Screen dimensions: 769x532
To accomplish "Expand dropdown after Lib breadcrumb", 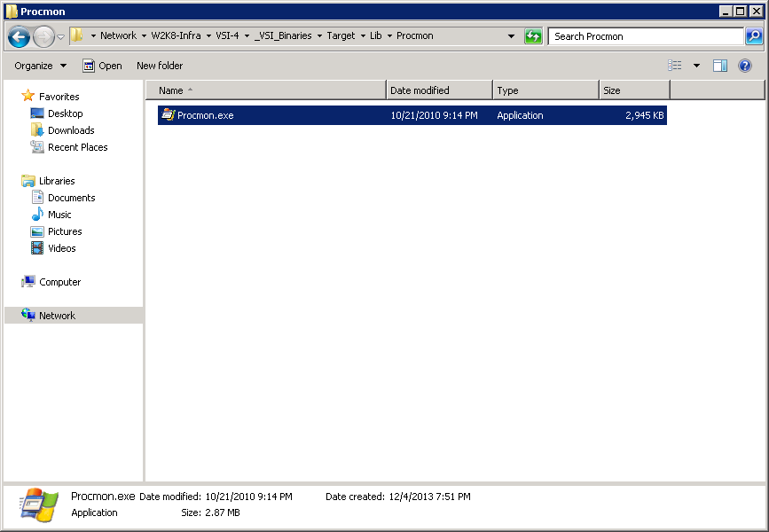I will point(389,35).
